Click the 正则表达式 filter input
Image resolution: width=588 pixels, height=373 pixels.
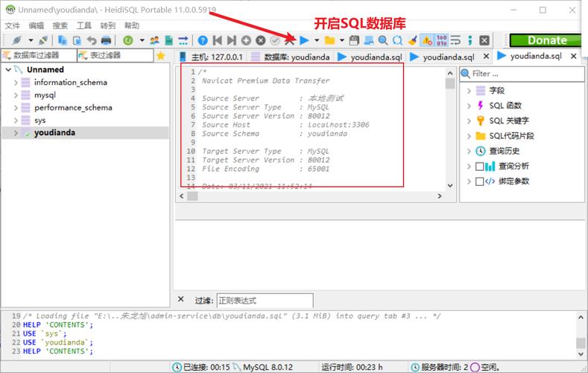tap(265, 301)
